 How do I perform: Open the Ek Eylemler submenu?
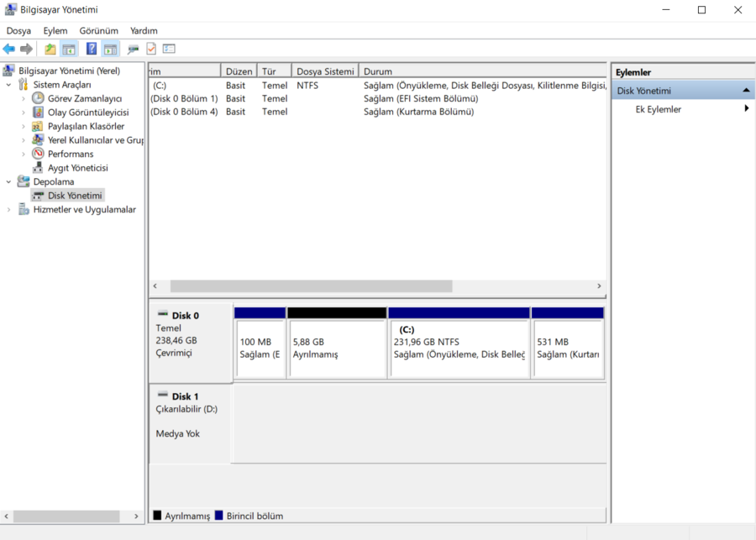[683, 109]
